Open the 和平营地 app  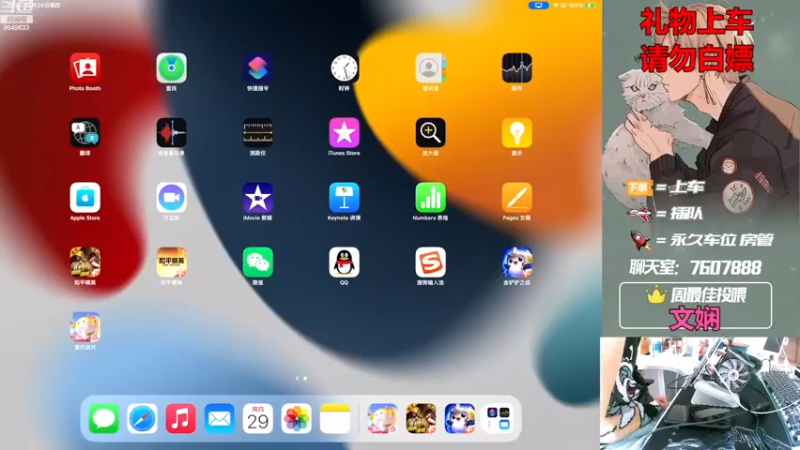[171, 262]
